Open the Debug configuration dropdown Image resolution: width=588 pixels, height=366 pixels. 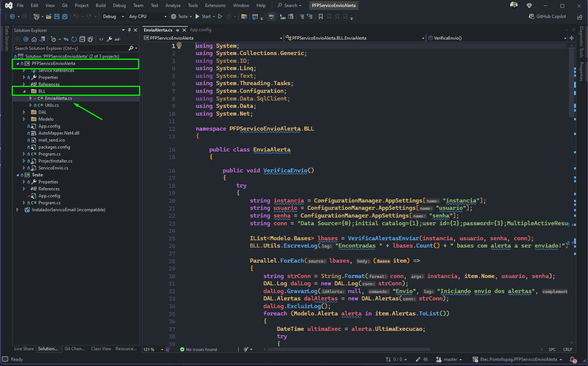click(x=113, y=17)
